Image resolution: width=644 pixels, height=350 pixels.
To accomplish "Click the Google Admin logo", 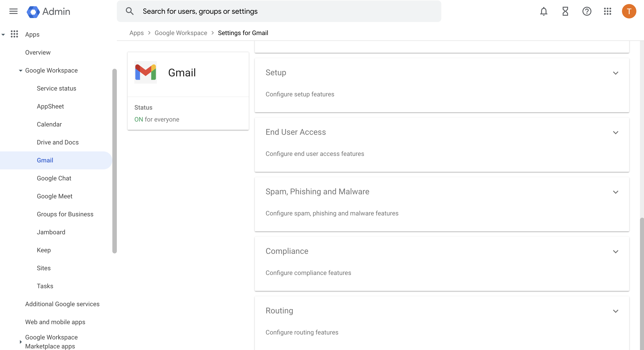I will 33,11.
